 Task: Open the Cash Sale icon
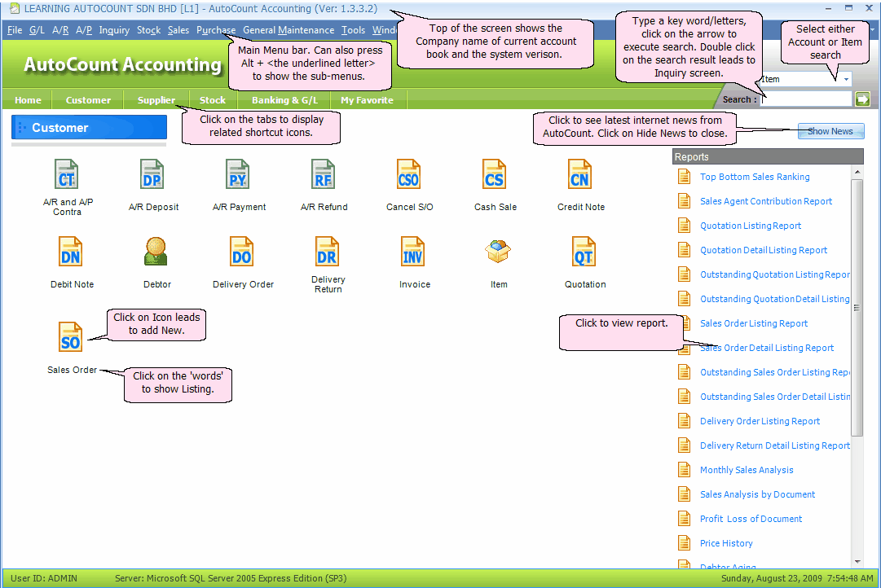pos(495,174)
